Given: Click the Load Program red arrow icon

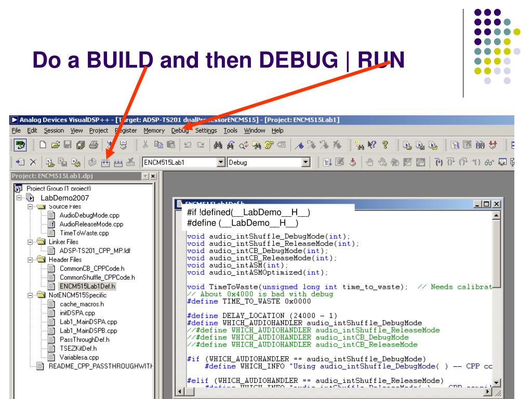Looking at the screenshot, I should [x=353, y=162].
